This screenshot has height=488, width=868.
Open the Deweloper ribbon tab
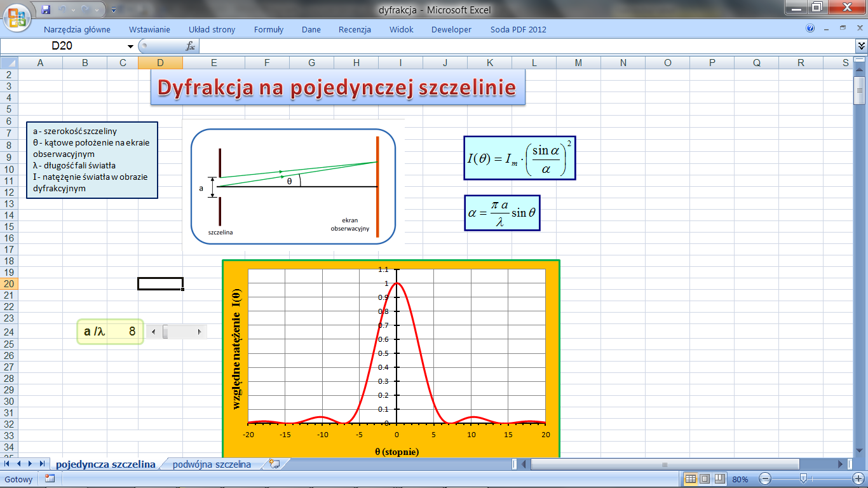coord(451,29)
